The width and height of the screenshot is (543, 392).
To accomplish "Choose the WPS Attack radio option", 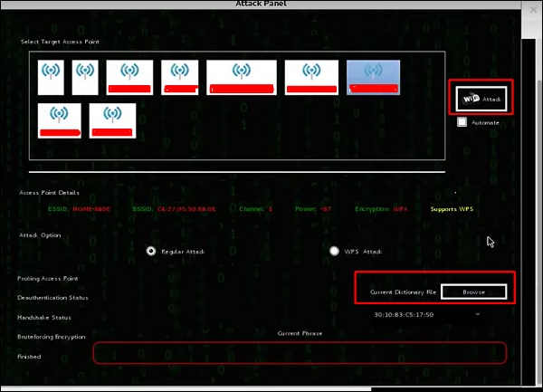I will 334,251.
